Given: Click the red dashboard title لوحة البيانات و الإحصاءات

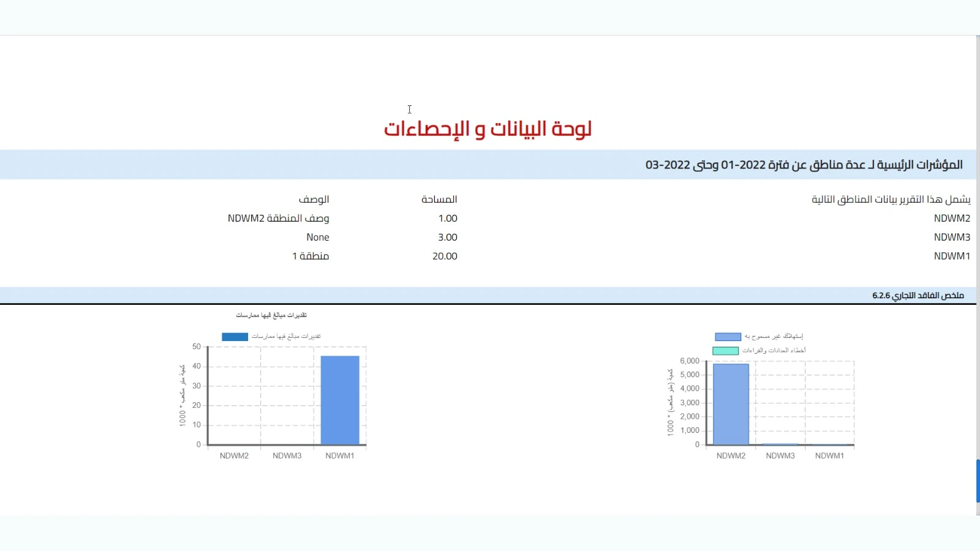Looking at the screenshot, I should pyautogui.click(x=488, y=129).
